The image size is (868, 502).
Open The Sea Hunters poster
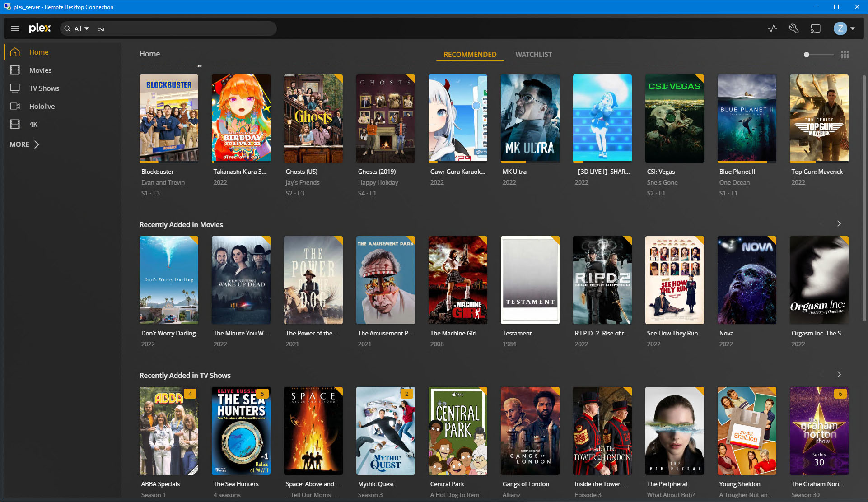coord(241,431)
